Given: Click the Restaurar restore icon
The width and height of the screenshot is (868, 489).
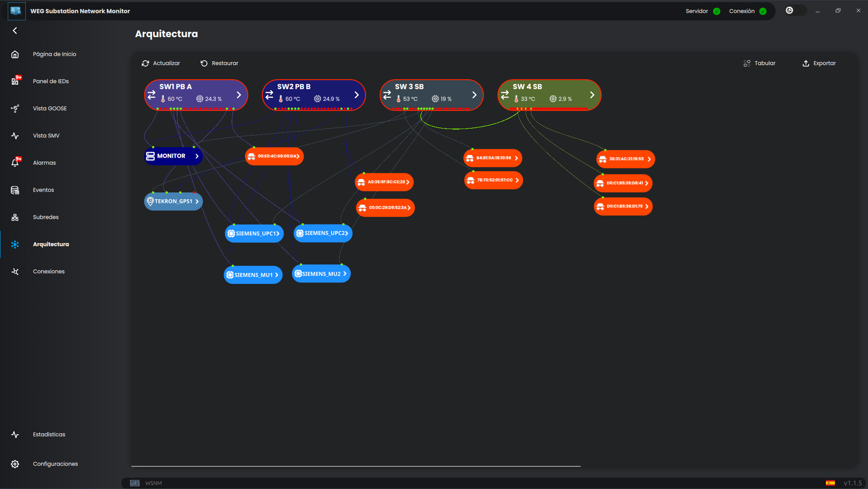Looking at the screenshot, I should click(x=204, y=63).
